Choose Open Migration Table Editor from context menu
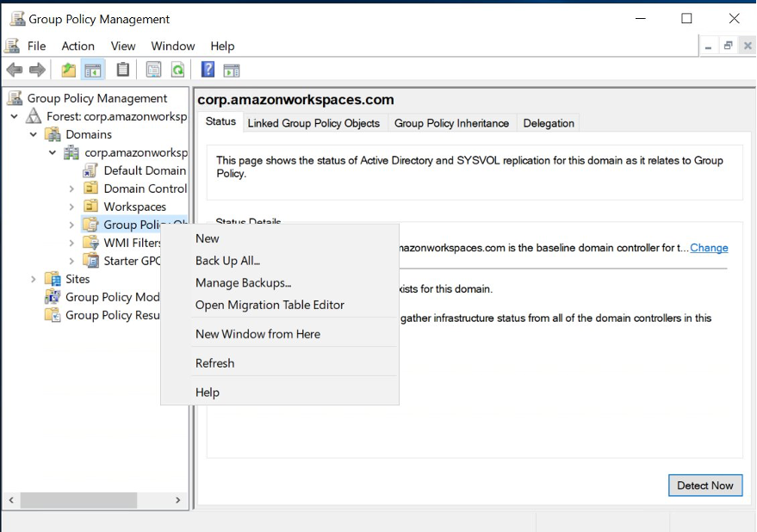The width and height of the screenshot is (757, 532). pos(270,305)
